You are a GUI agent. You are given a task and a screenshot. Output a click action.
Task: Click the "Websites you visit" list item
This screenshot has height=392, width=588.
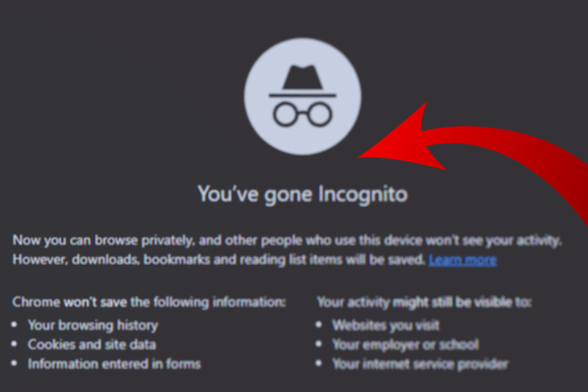point(386,324)
